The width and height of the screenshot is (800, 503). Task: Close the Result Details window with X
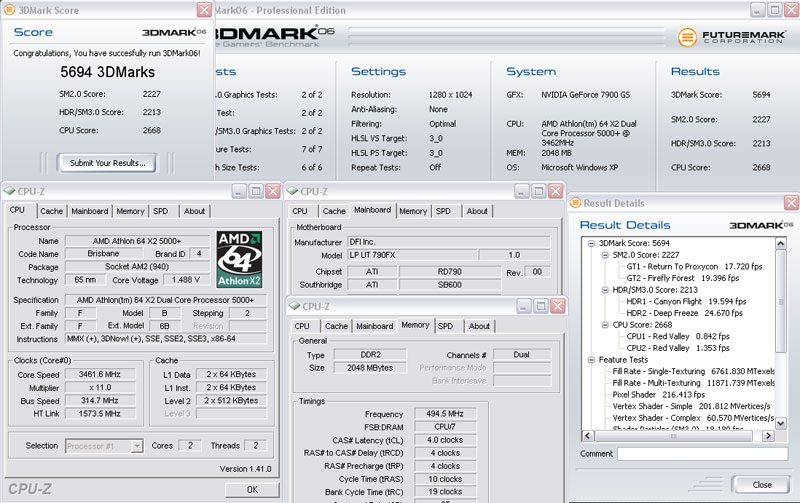[x=791, y=203]
